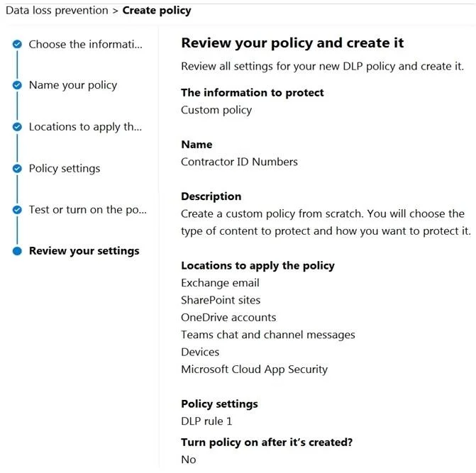
Task: Click the Create policy breadcrumb text
Action: tap(157, 11)
